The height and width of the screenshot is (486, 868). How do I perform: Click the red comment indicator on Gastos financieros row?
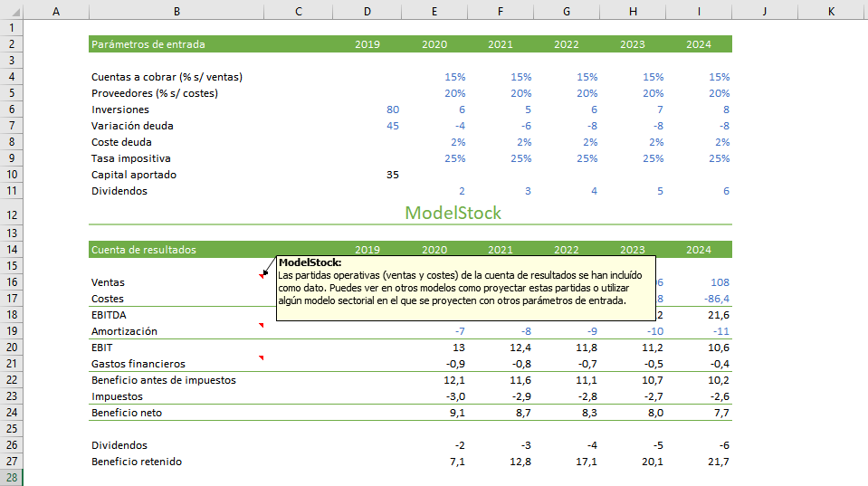261,358
